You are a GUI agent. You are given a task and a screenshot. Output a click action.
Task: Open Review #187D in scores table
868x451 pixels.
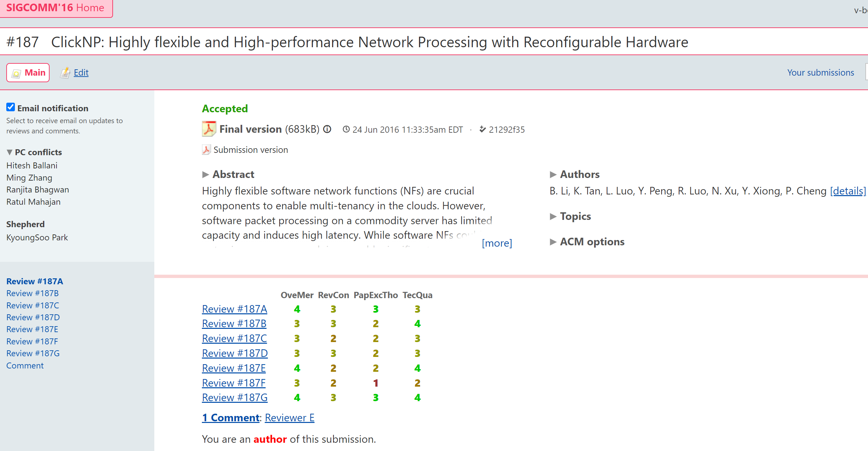235,353
